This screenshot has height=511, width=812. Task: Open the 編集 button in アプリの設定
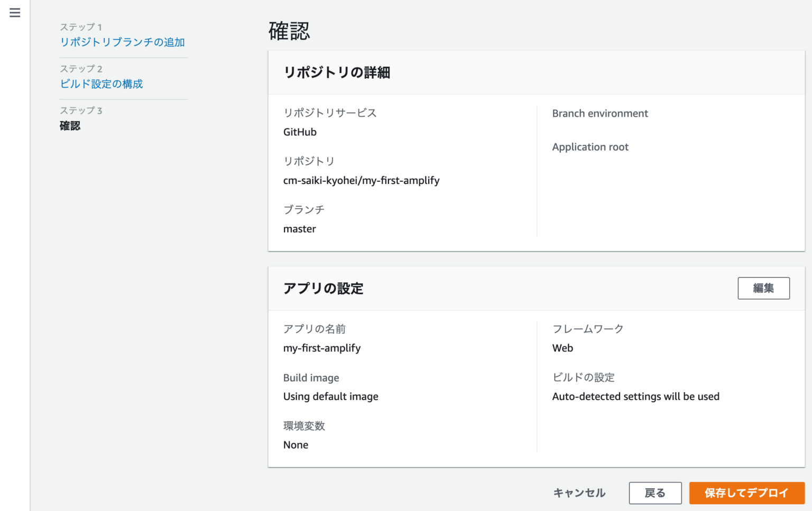(x=763, y=288)
